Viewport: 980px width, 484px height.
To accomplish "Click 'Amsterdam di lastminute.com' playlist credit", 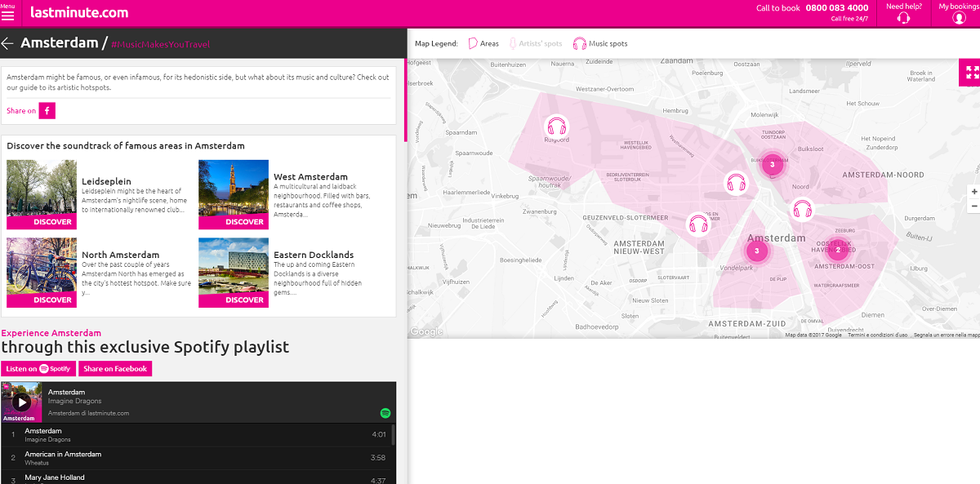I will click(88, 413).
